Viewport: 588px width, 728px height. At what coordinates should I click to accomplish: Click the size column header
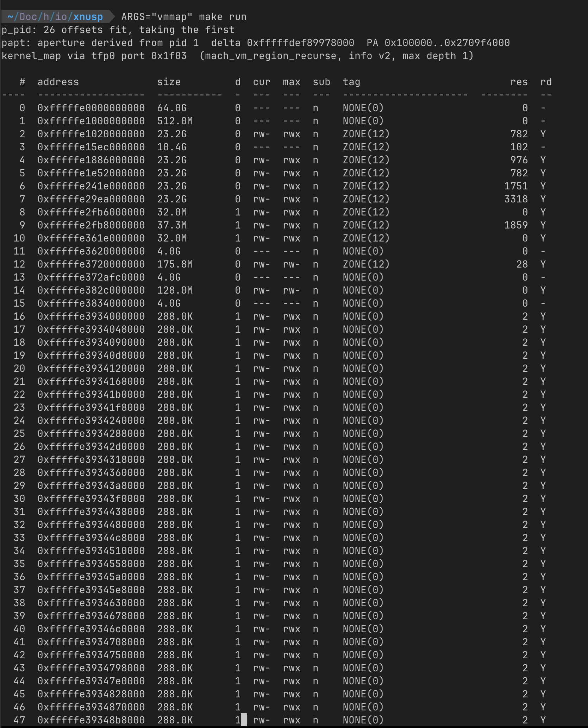pos(169,82)
